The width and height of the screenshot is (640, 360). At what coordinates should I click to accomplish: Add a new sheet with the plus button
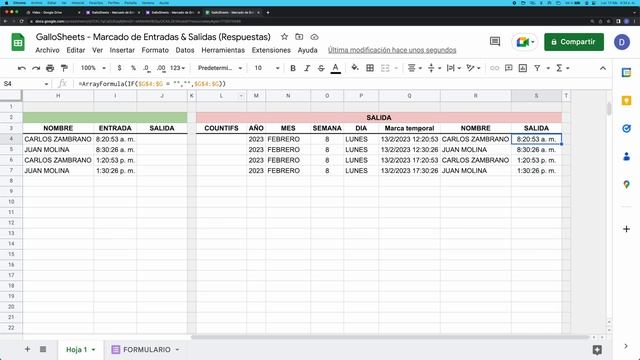(x=27, y=349)
